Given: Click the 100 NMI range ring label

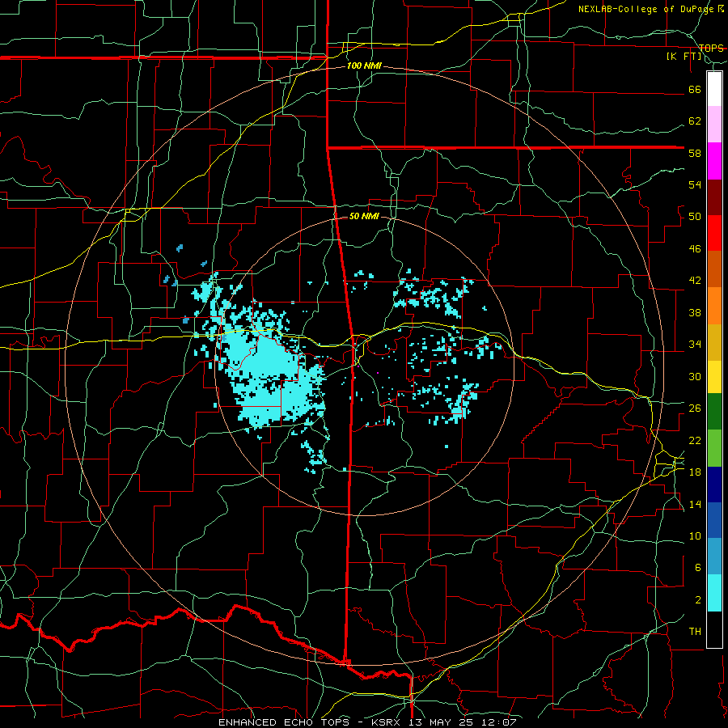Looking at the screenshot, I should pos(364,66).
